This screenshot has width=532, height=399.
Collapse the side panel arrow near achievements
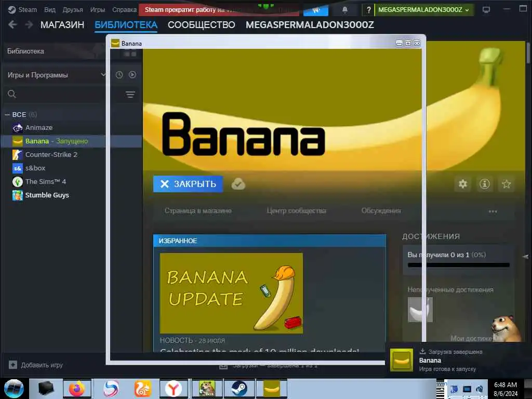pos(526,257)
